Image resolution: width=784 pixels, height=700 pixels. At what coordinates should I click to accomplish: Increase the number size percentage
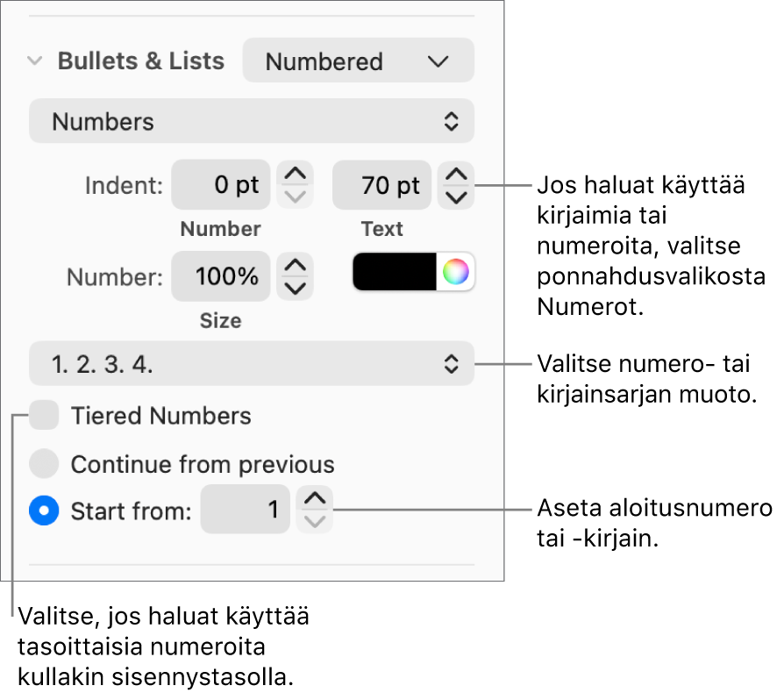pyautogui.click(x=296, y=266)
